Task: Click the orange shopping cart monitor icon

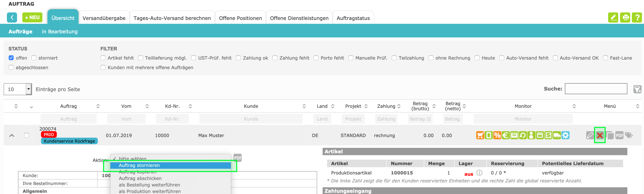Action: (x=480, y=135)
